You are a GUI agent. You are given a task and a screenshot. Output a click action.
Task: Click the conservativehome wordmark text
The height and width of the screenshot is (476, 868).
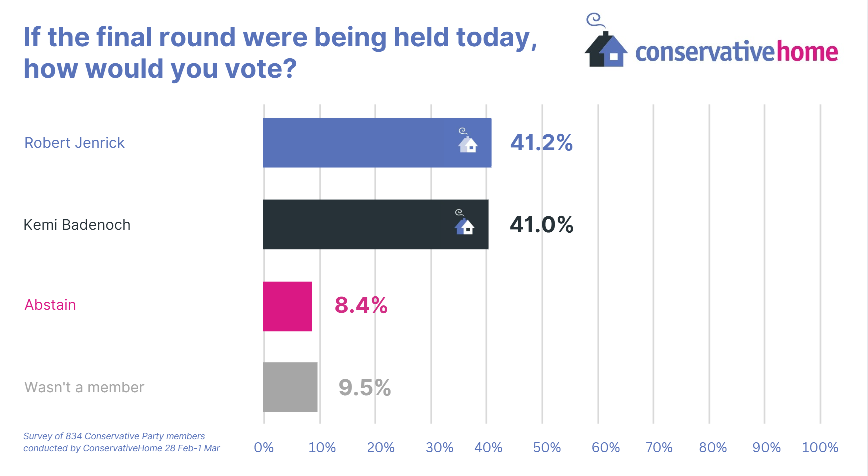tap(736, 52)
